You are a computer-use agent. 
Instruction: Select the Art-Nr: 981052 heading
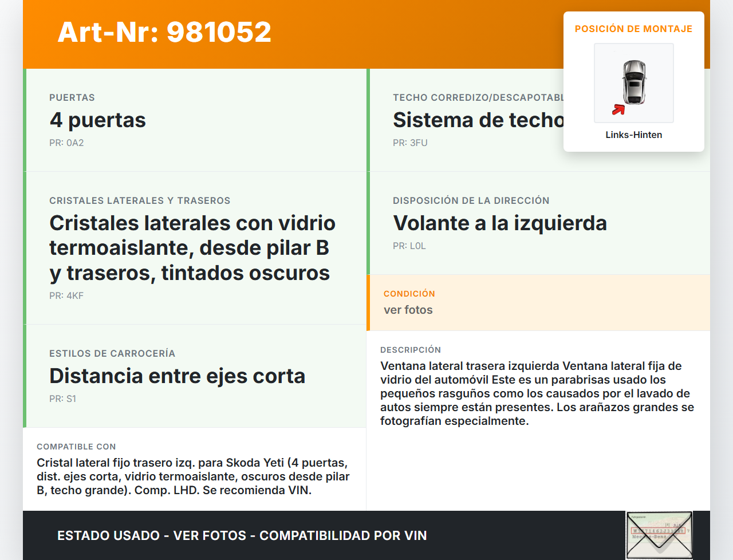point(164,32)
